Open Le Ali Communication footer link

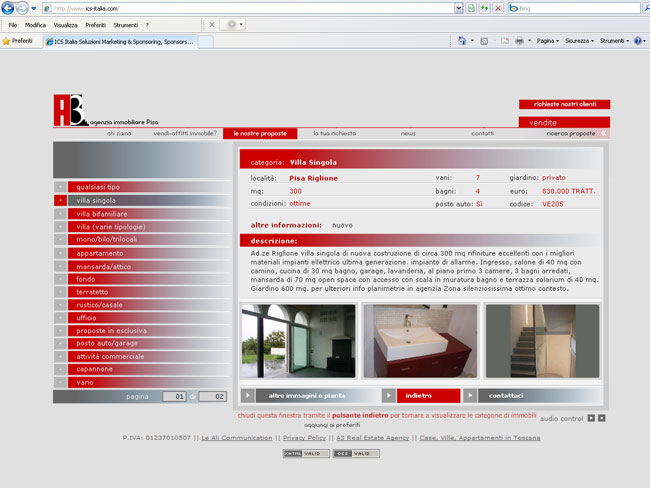pyautogui.click(x=237, y=438)
